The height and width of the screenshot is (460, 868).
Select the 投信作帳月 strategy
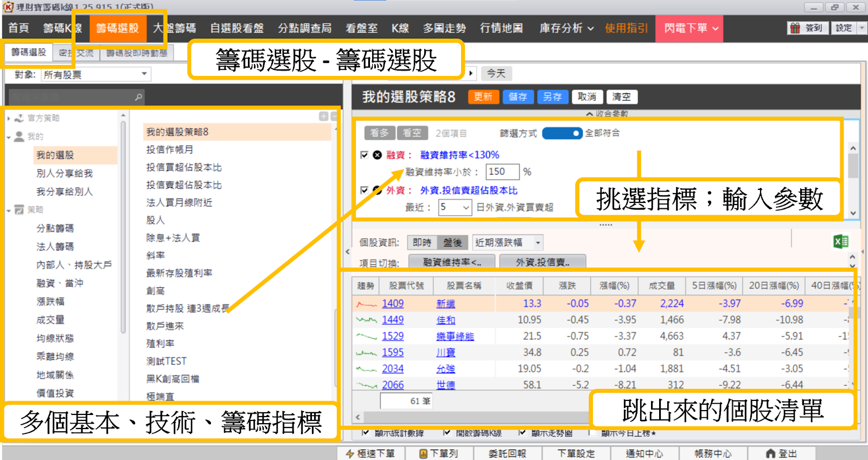point(170,150)
